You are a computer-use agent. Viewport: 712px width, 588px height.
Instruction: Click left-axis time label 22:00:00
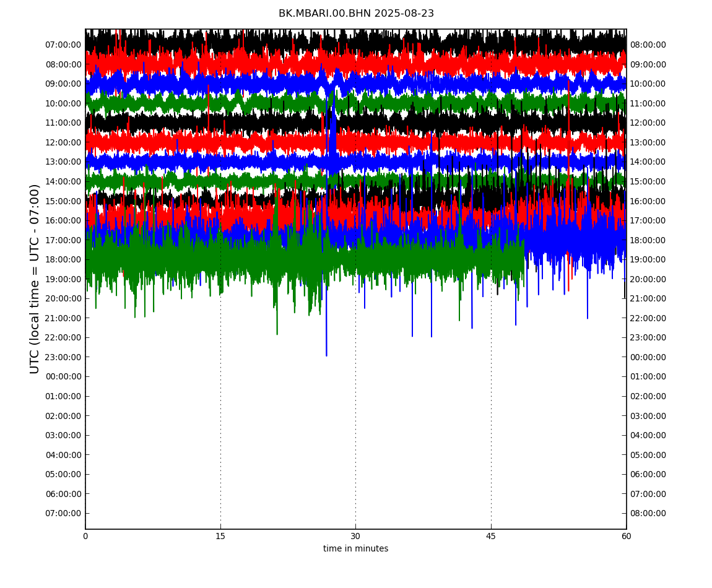point(63,338)
